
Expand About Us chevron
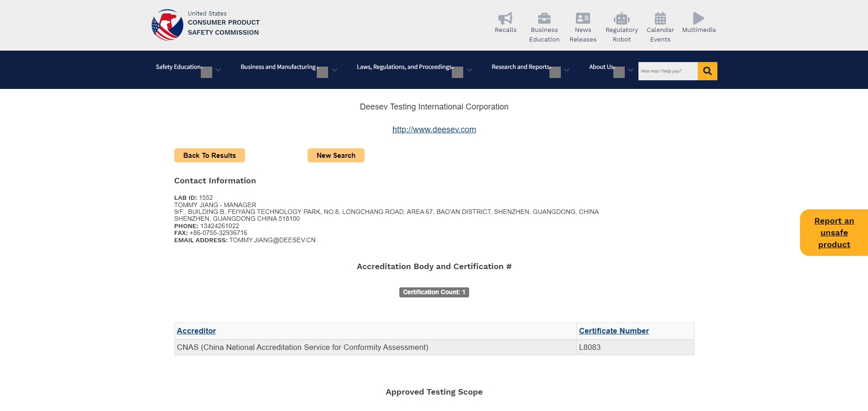click(x=631, y=70)
